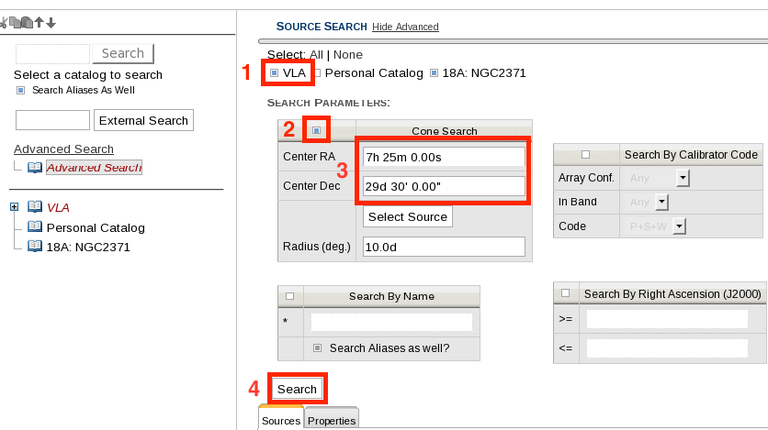768x430 pixels.
Task: Select the Sources tab
Action: pyautogui.click(x=281, y=421)
